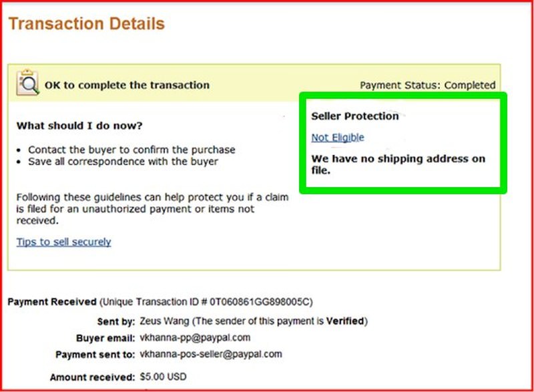Image resolution: width=534 pixels, height=392 pixels.
Task: Click OK to complete the transaction text
Action: click(127, 85)
